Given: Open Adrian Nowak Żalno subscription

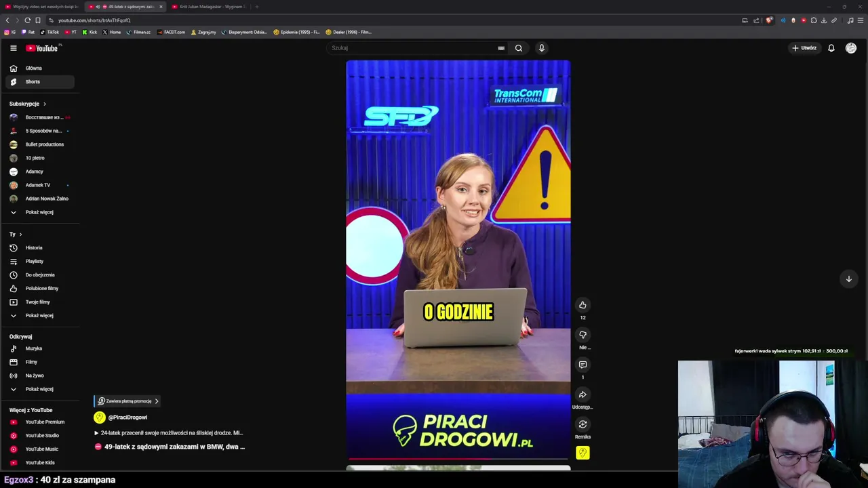Looking at the screenshot, I should [39, 199].
